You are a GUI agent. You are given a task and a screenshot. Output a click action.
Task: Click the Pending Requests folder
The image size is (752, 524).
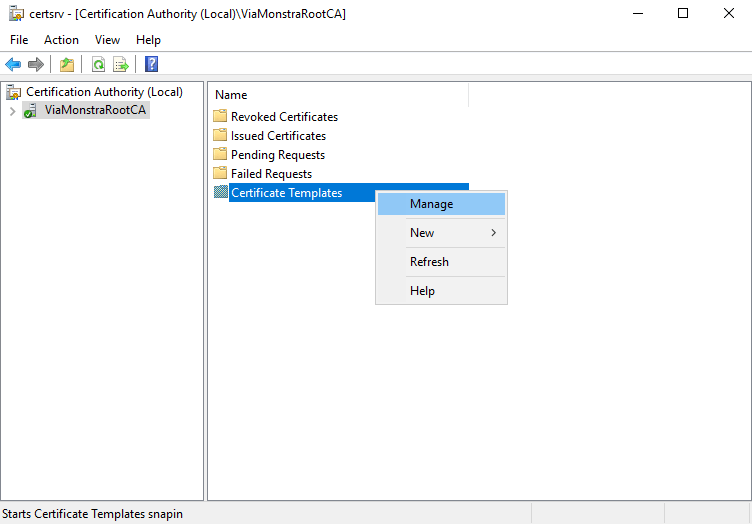tap(277, 155)
